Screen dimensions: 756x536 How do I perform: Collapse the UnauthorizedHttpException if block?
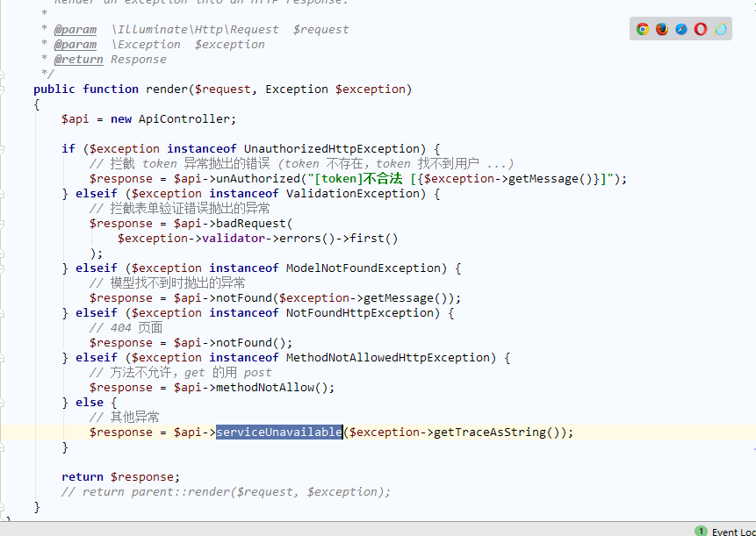click(3, 149)
